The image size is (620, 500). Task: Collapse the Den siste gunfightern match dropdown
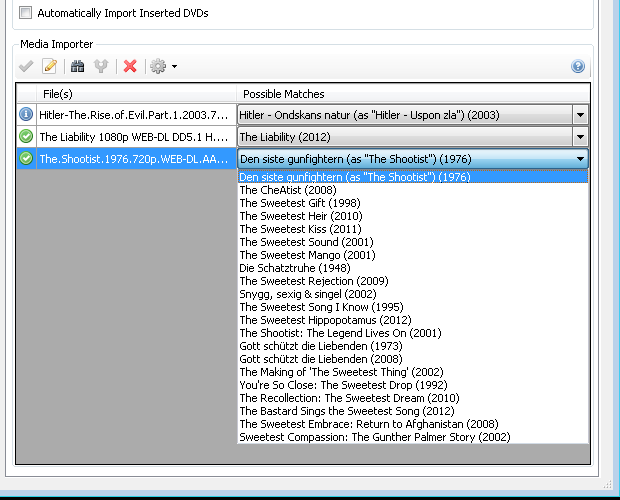580,159
